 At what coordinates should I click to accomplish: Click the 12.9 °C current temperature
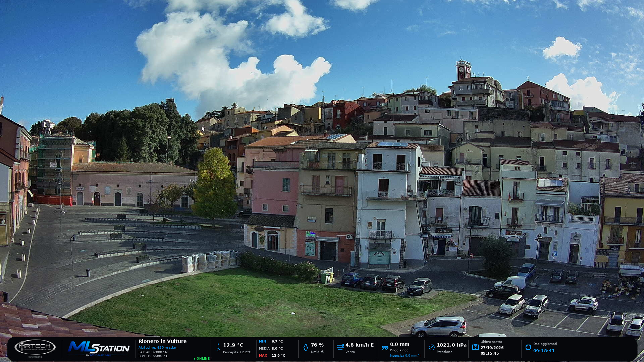pos(233,345)
